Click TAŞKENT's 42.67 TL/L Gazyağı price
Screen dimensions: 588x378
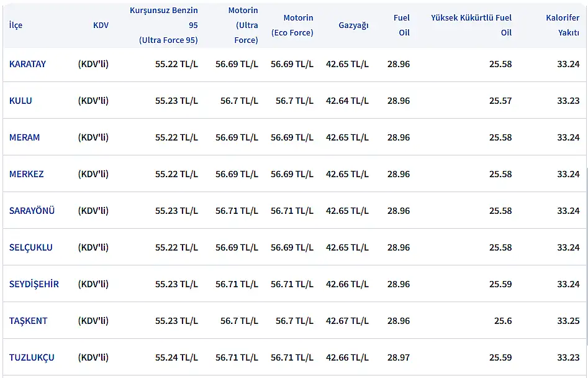point(347,321)
